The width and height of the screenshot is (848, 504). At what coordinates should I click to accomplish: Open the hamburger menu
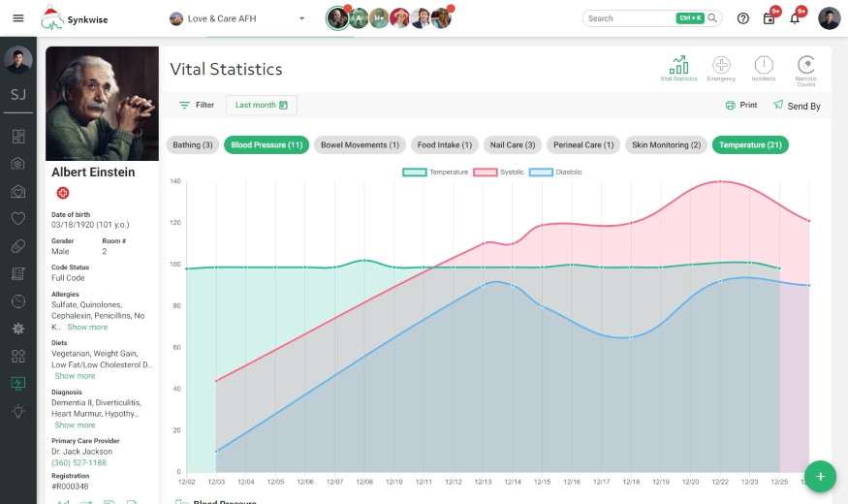point(18,18)
